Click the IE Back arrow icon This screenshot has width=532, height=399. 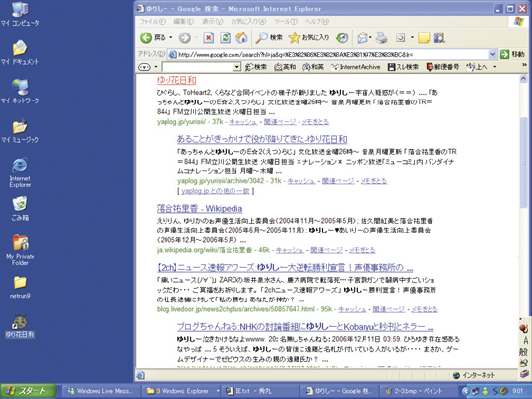(146, 38)
